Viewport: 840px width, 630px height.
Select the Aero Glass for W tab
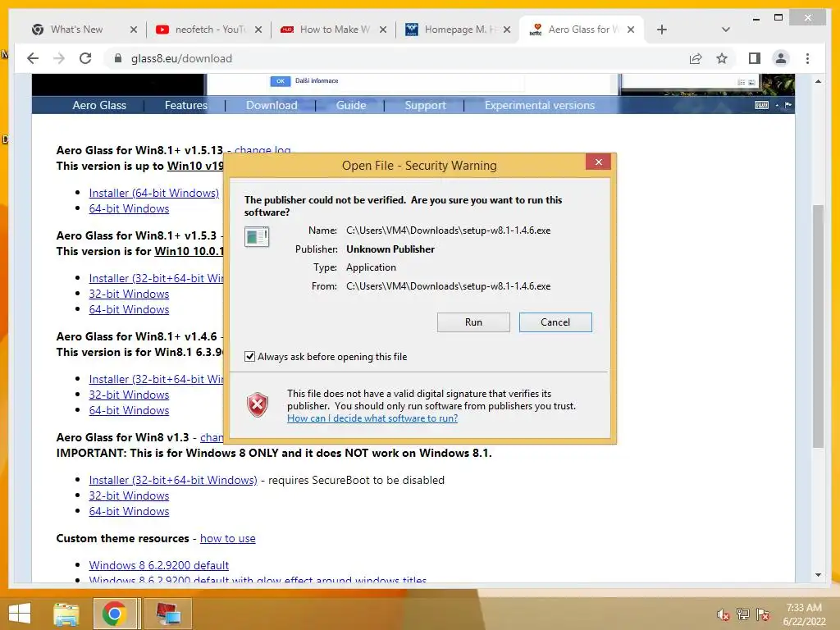click(583, 30)
